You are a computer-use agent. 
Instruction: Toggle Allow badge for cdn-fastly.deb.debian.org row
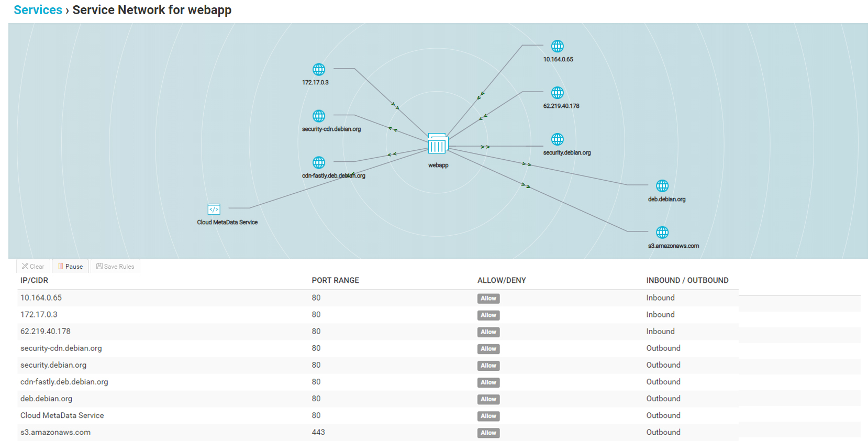click(x=488, y=382)
